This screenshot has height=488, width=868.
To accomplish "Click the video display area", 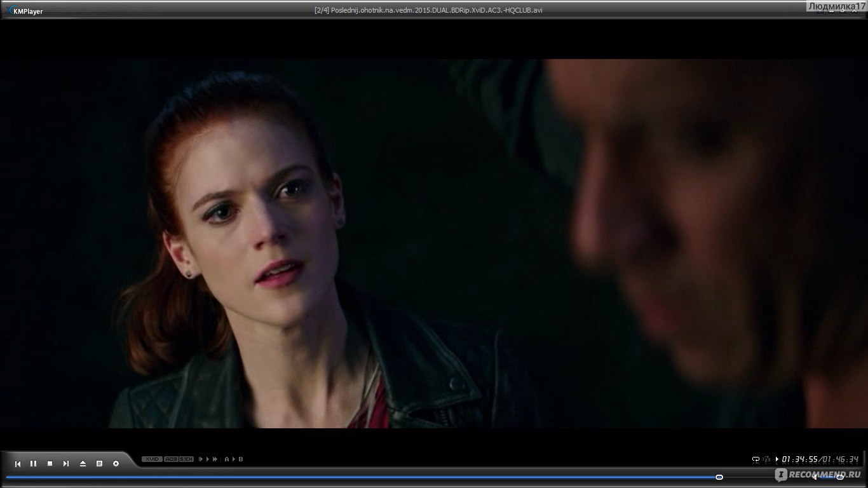I will coord(434,243).
